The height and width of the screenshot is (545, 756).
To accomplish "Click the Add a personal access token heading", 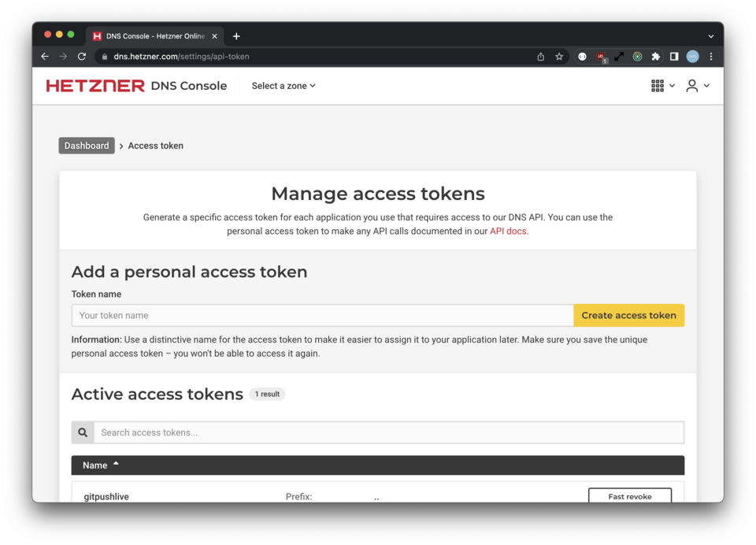I will [189, 272].
